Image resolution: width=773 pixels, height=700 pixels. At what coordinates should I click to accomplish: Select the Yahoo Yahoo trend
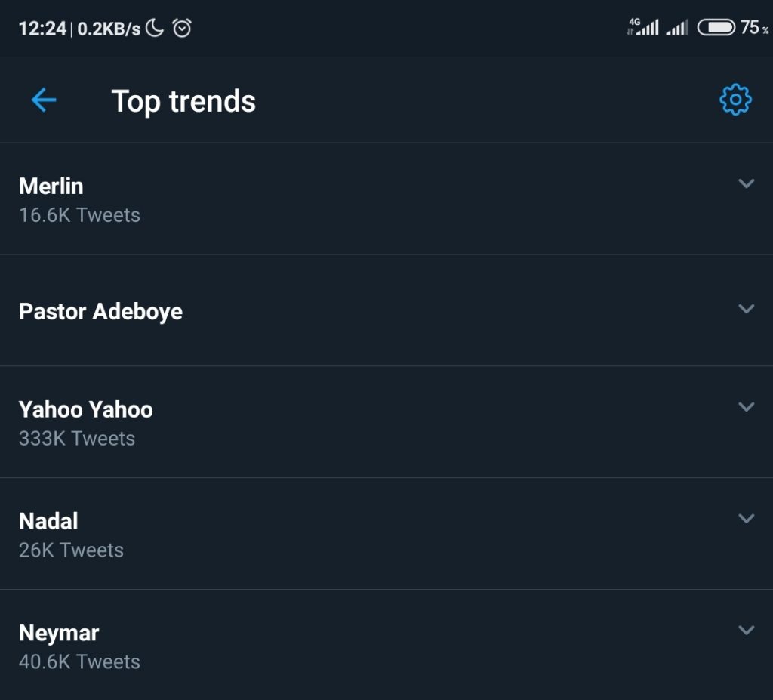[85, 409]
